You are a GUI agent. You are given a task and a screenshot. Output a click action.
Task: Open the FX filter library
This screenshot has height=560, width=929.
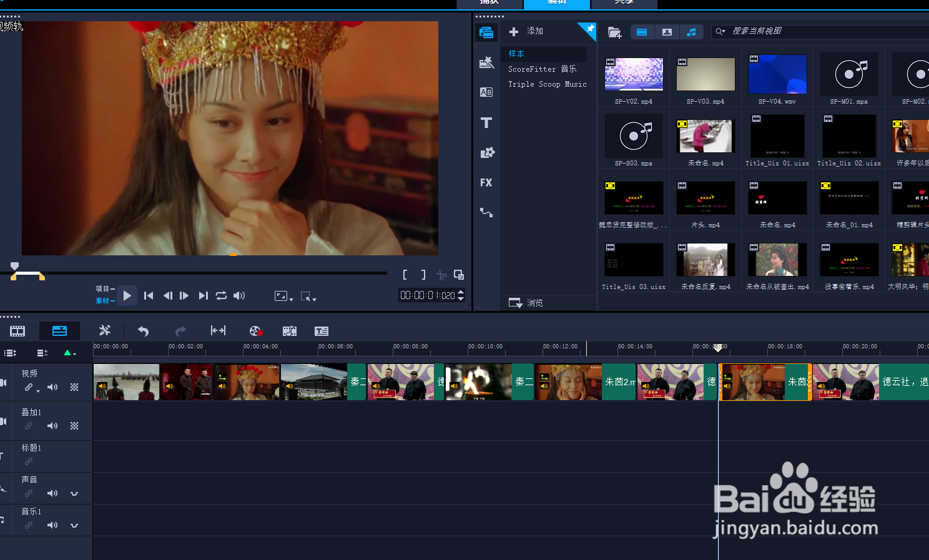(x=486, y=182)
